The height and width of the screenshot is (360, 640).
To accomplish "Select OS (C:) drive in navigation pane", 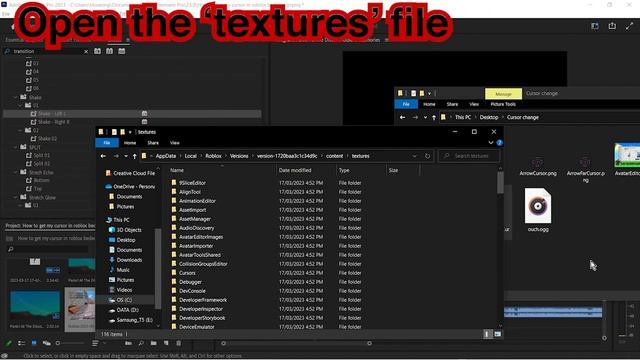I will [x=124, y=300].
